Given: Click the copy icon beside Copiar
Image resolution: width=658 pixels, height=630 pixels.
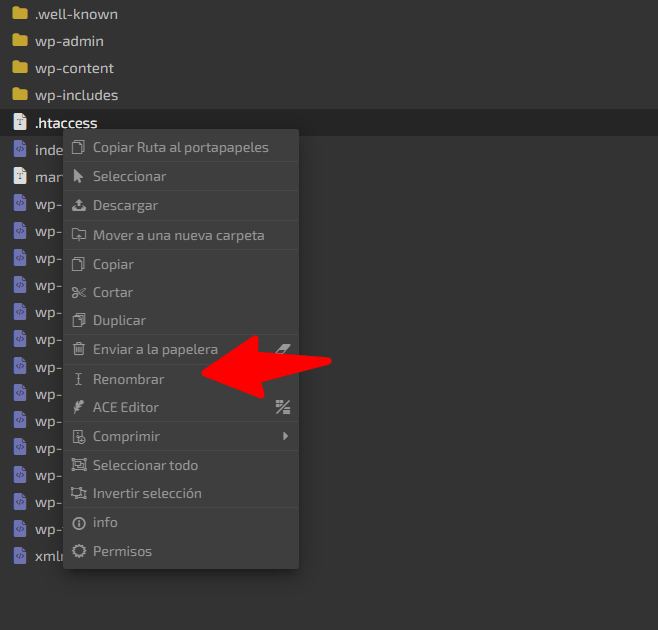Looking at the screenshot, I should [x=78, y=264].
